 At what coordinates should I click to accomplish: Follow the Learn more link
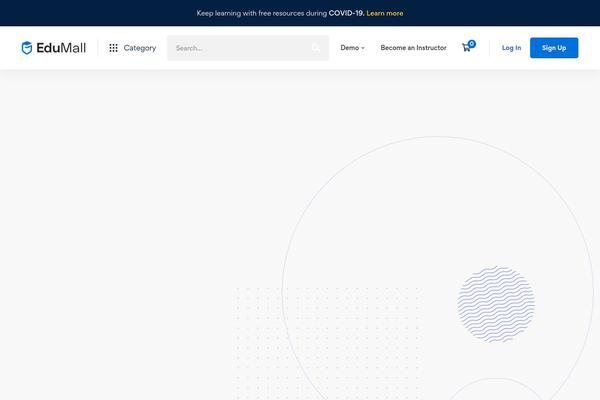pos(385,13)
